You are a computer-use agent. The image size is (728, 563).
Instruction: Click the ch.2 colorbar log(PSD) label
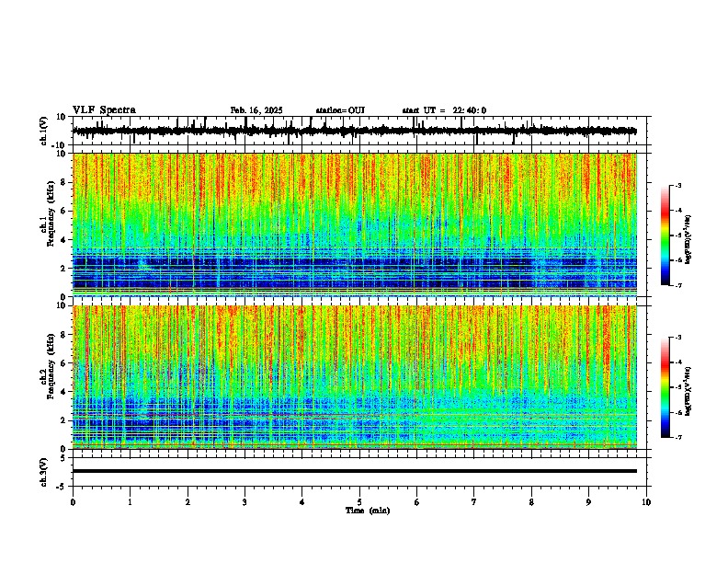pyautogui.click(x=688, y=392)
